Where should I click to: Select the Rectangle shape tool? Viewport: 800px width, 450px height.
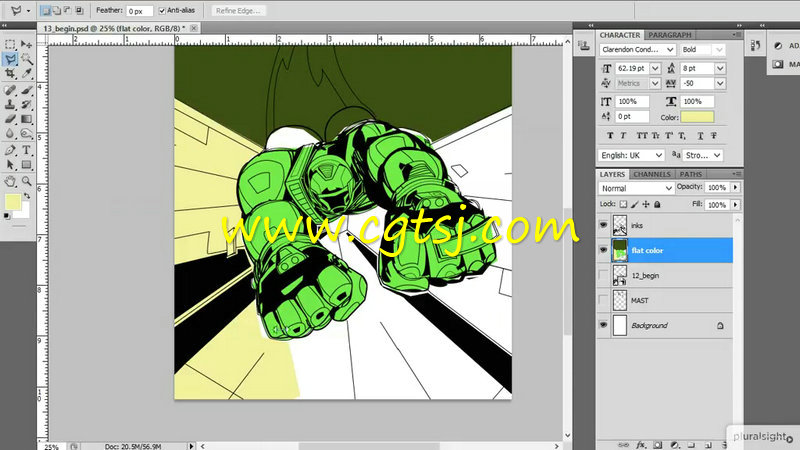[27, 165]
